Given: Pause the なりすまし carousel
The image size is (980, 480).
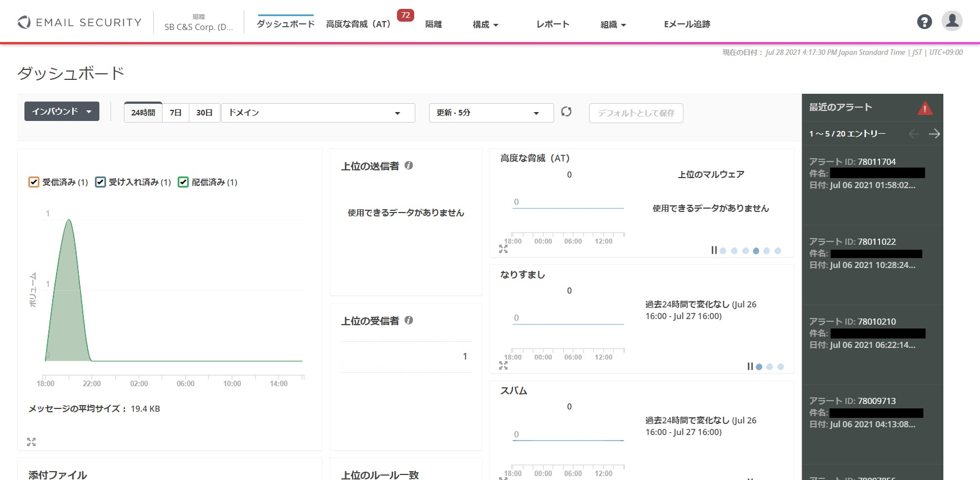Looking at the screenshot, I should point(750,366).
